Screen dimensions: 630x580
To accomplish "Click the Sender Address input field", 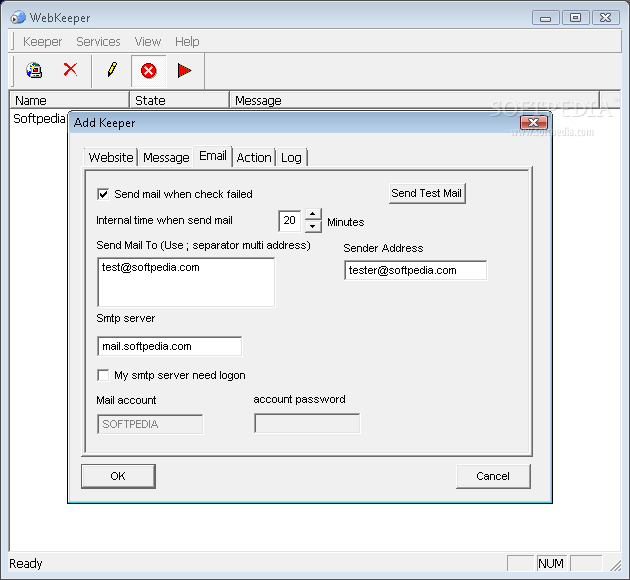I will pos(415,270).
